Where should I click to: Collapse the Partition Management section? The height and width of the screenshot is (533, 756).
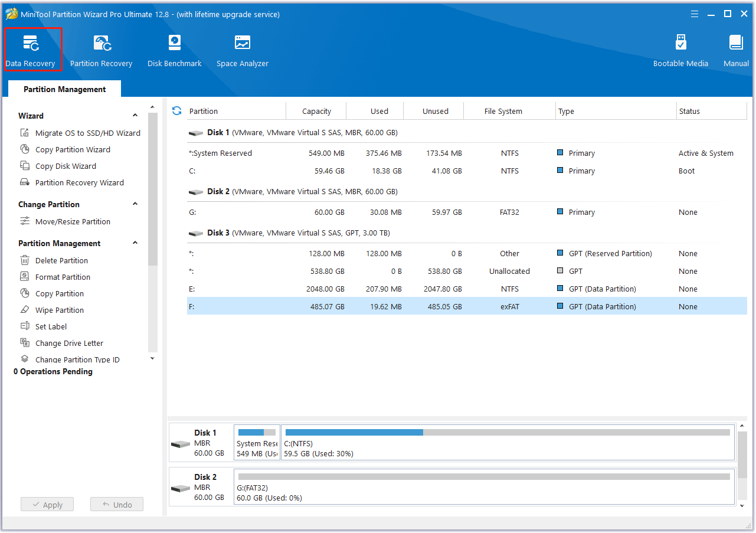point(135,243)
